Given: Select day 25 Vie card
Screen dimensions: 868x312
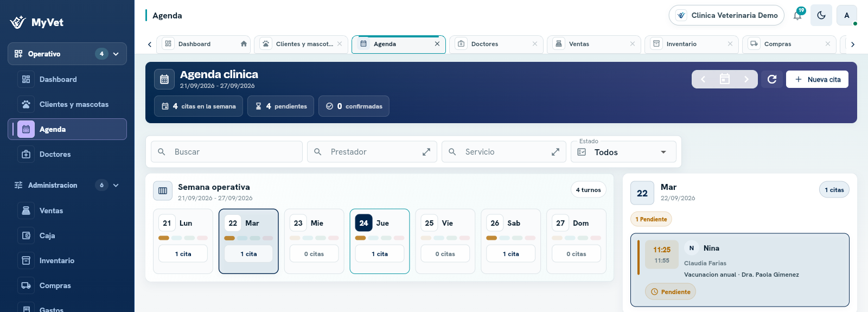Looking at the screenshot, I should (x=445, y=241).
